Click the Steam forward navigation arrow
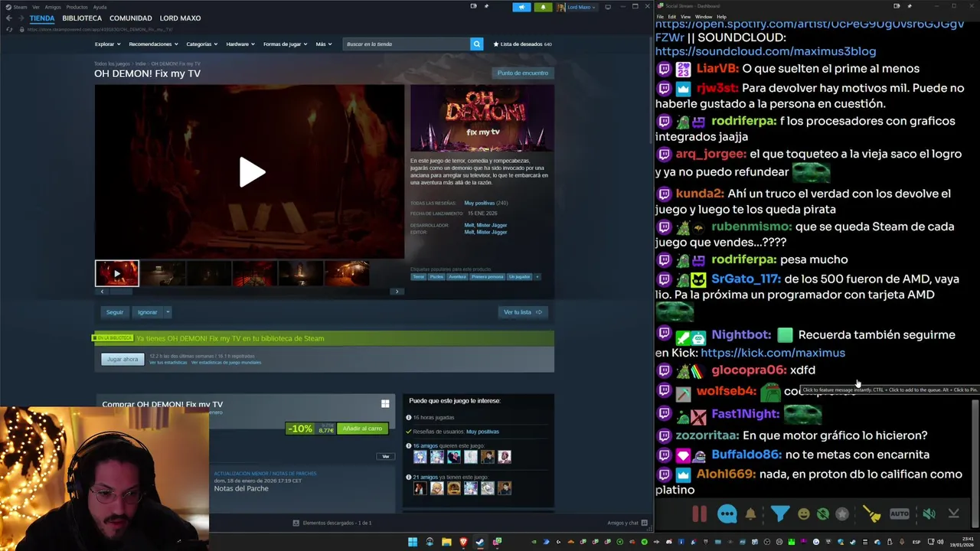The image size is (980, 551). coord(21,18)
